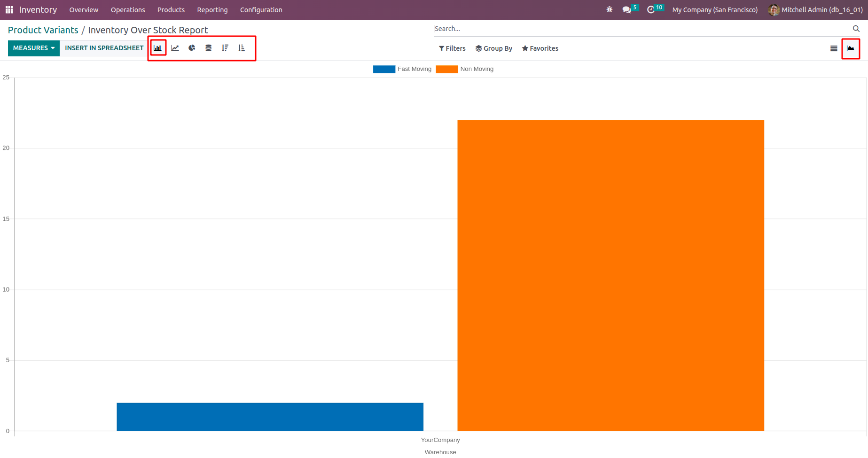This screenshot has height=458, width=868.
Task: Open the apps grid home menu
Action: [x=9, y=10]
